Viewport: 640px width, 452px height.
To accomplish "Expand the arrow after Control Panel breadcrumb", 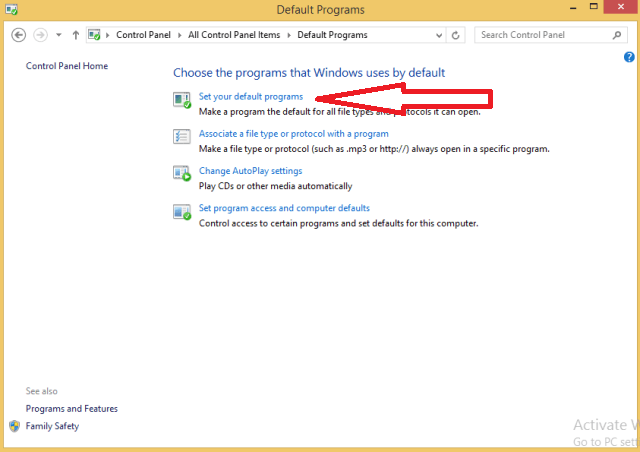I will (180, 35).
